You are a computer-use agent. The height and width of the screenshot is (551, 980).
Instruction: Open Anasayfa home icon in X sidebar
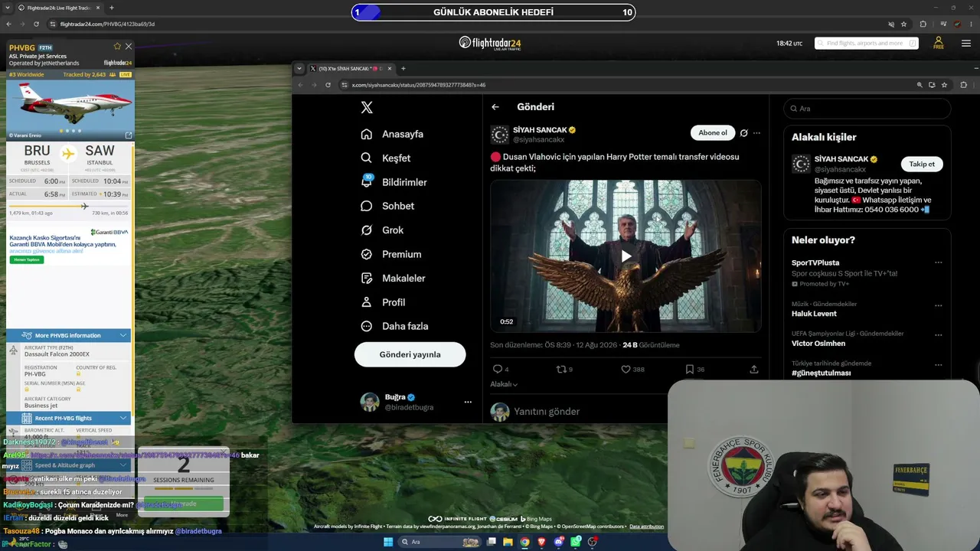367,134
